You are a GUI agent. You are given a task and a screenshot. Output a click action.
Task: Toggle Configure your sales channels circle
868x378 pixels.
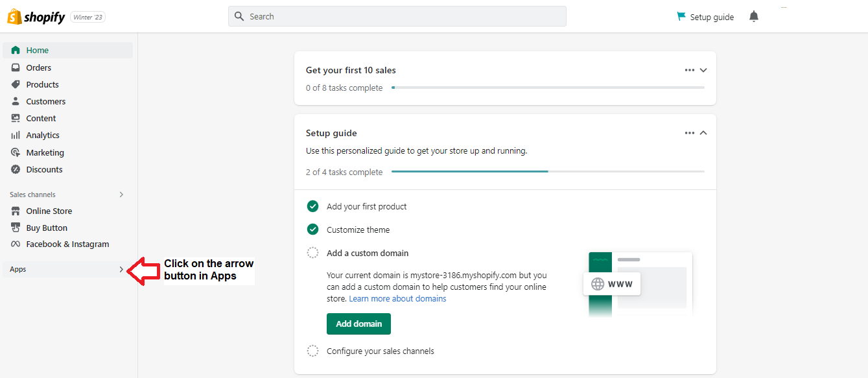click(x=312, y=351)
